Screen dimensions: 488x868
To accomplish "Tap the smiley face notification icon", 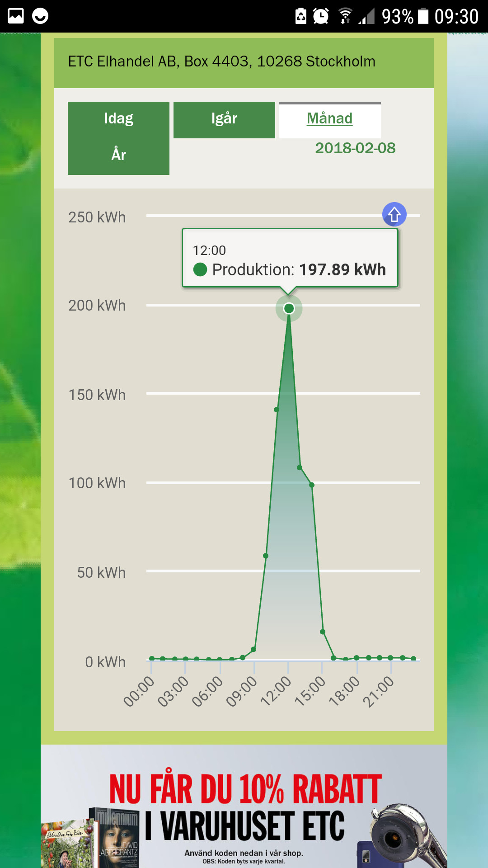I will point(40,16).
